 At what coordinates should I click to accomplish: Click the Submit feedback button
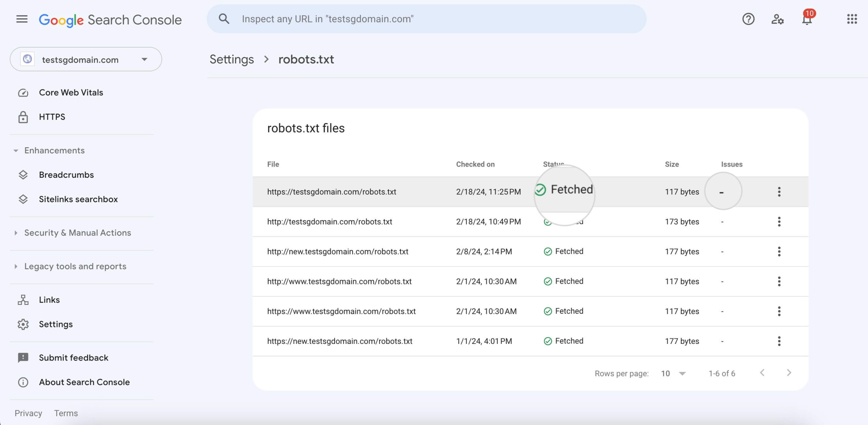point(74,358)
